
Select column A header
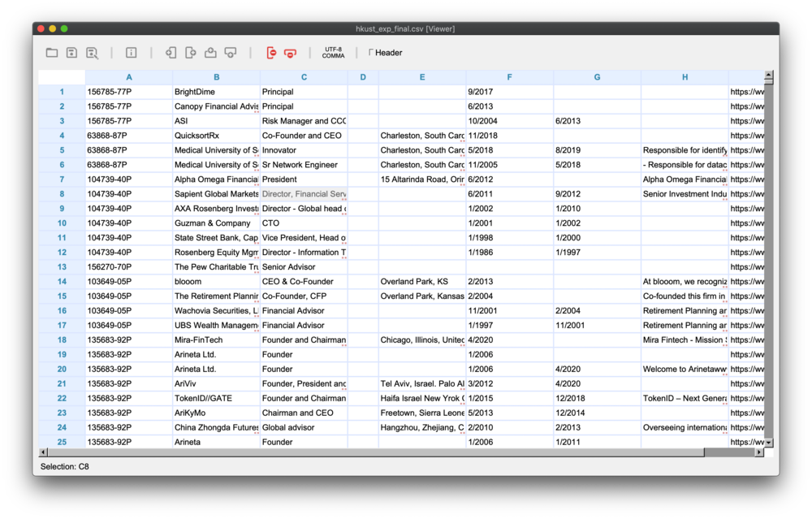click(129, 77)
